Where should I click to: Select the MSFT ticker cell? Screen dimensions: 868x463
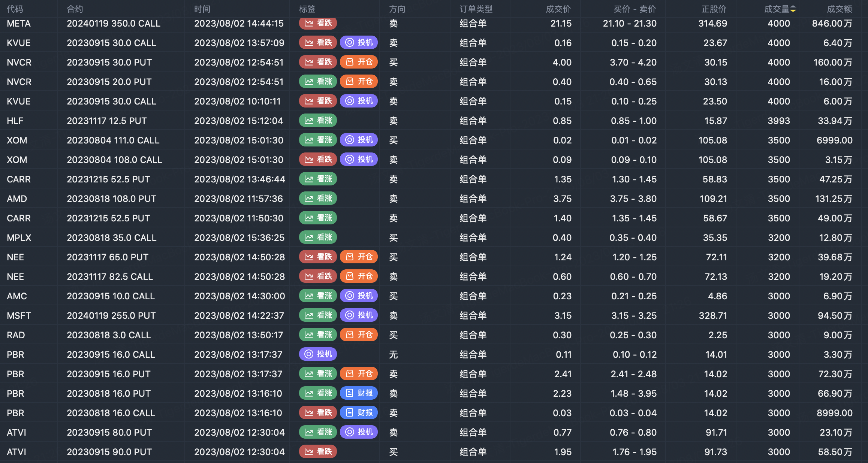19,315
